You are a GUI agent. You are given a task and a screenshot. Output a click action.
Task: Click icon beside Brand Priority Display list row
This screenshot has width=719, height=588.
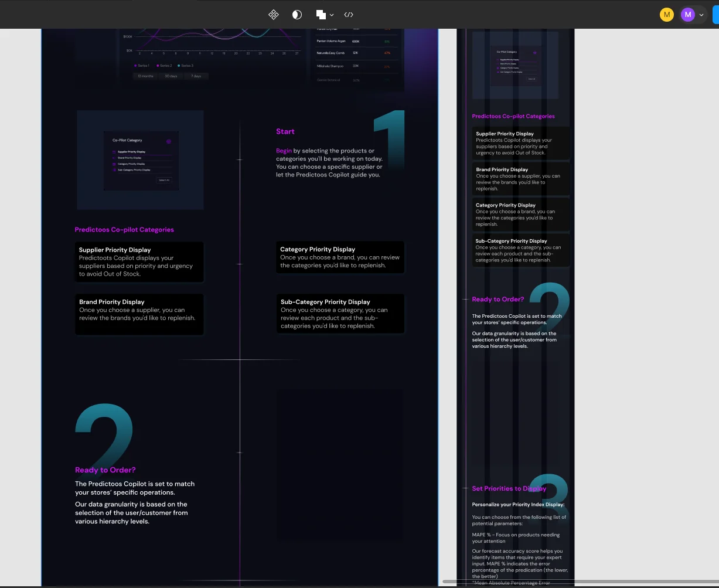tap(114, 158)
